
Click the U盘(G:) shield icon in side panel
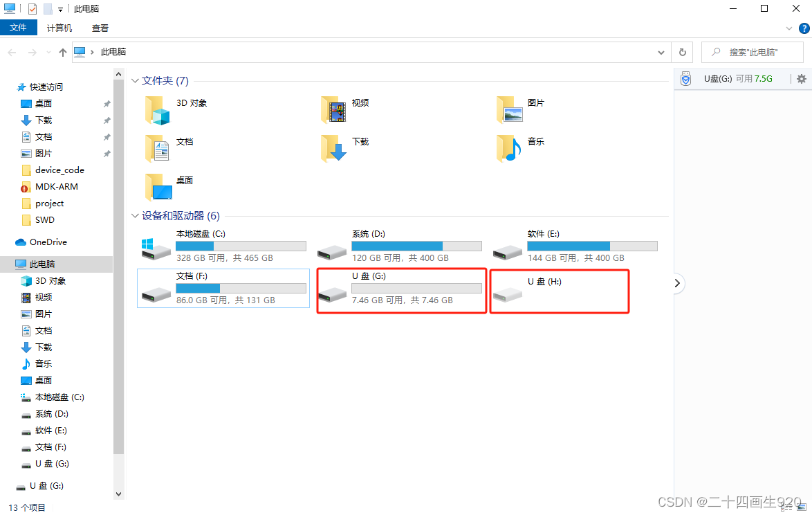(x=685, y=78)
